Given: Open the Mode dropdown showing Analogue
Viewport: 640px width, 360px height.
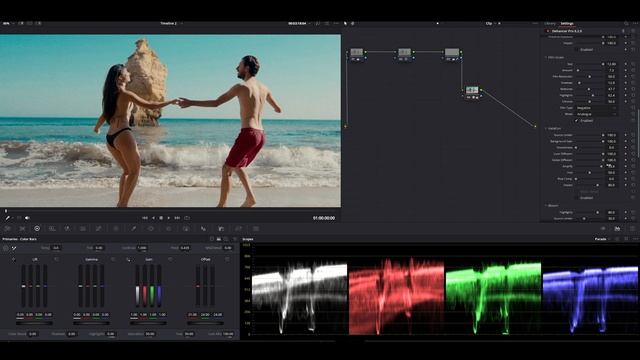Looking at the screenshot, I should 596,114.
